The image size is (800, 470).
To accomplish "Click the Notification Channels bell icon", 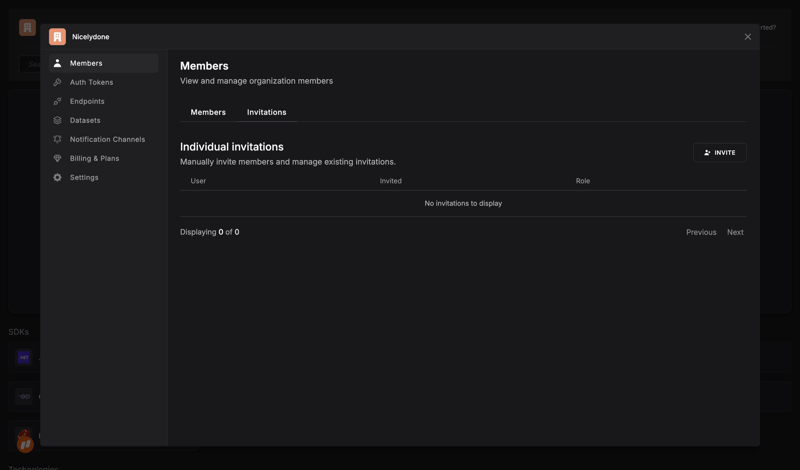I will 57,139.
